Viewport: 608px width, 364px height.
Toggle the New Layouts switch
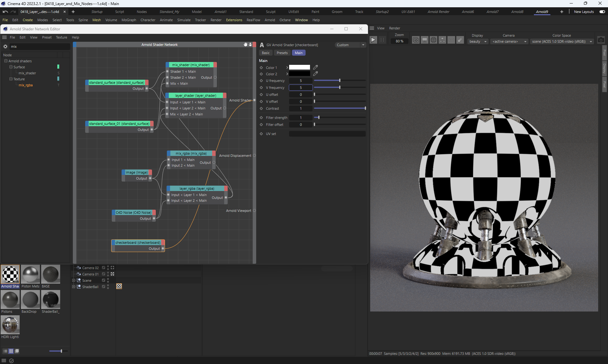602,12
